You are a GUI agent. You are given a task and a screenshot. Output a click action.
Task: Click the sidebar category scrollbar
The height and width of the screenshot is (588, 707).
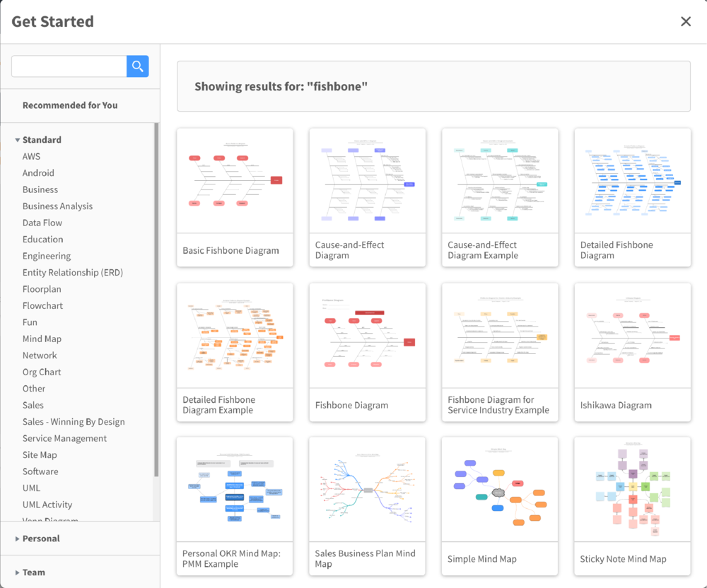[156, 318]
